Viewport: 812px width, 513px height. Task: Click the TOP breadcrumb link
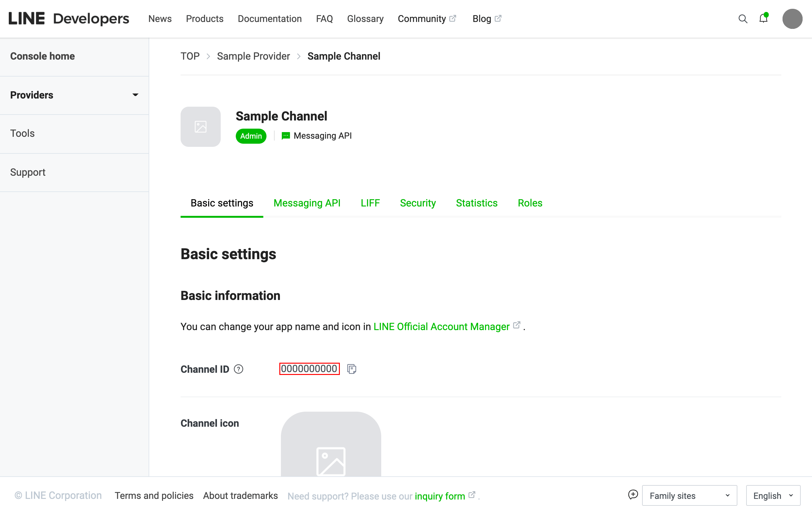tap(190, 56)
